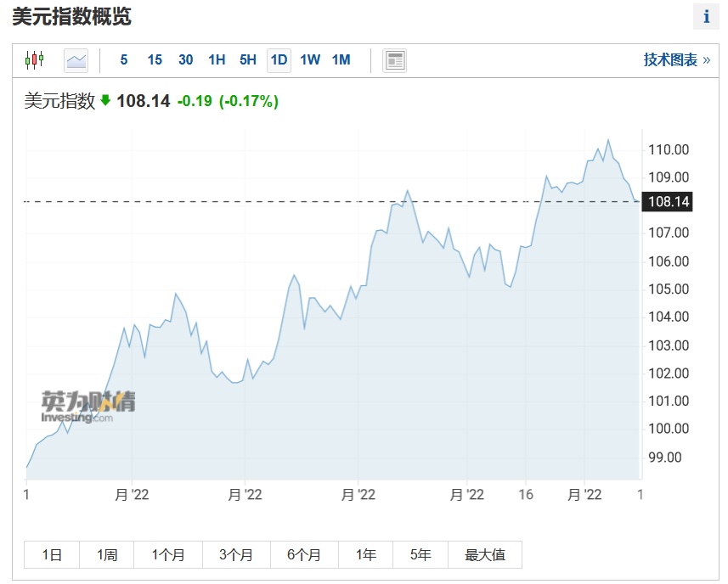Click the info icon beside title
728x584 pixels.
(706, 16)
